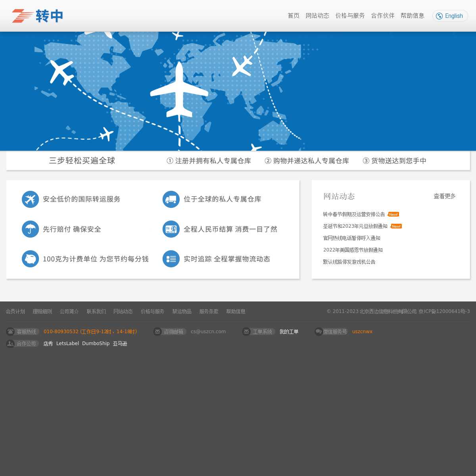Open 公司简介 in the footer

coord(69,311)
